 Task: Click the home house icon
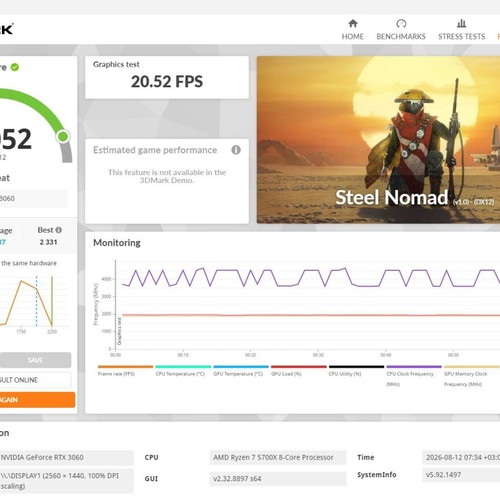(353, 23)
